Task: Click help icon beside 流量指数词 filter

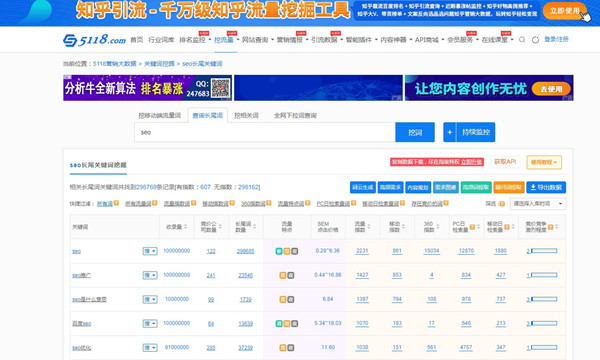Action: pos(194,203)
